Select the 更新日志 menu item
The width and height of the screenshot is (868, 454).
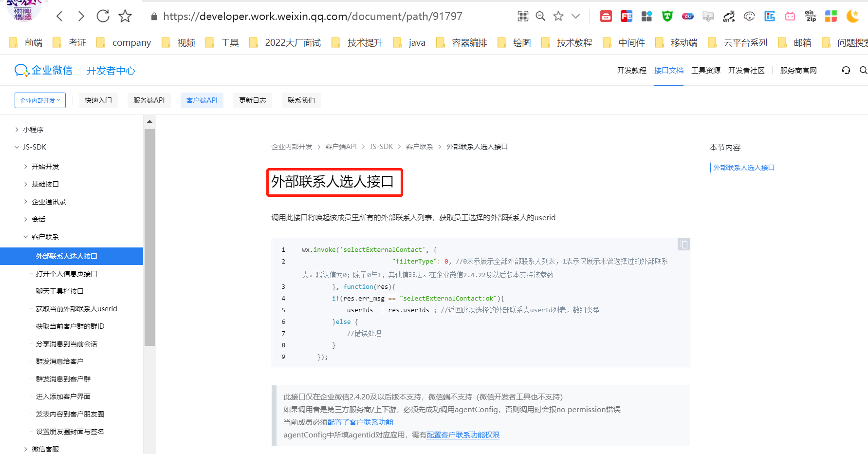252,100
